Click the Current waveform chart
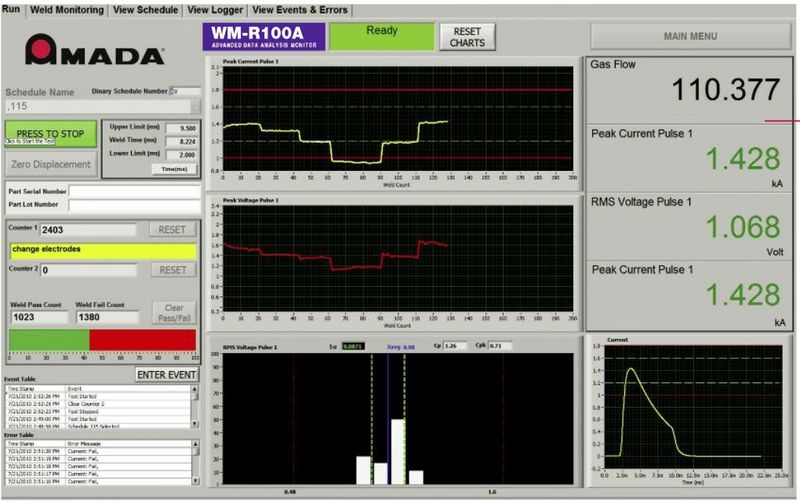The height and width of the screenshot is (502, 800). tap(693, 407)
